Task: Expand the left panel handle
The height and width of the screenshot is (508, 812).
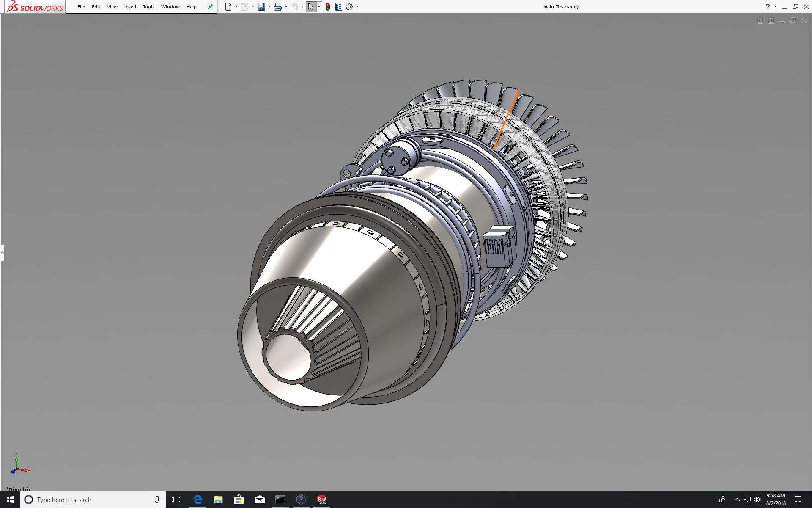Action: (x=2, y=253)
